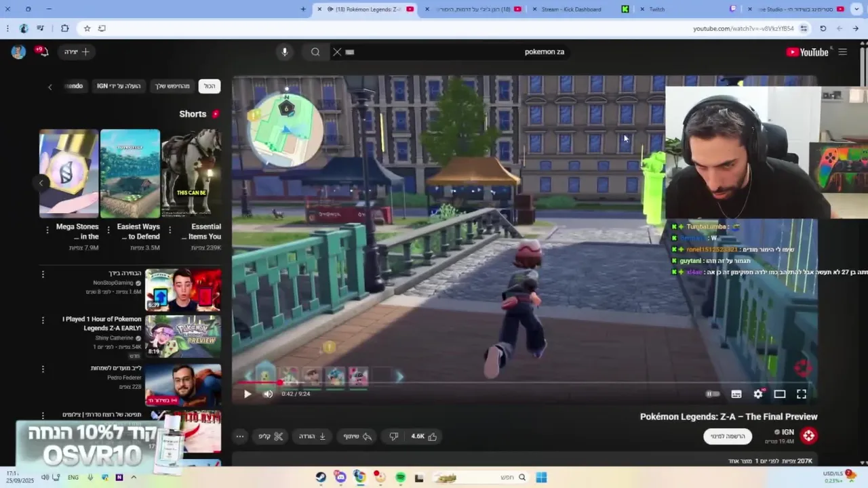This screenshot has height=488, width=868.
Task: Open Discord from the taskbar
Action: pos(340,477)
